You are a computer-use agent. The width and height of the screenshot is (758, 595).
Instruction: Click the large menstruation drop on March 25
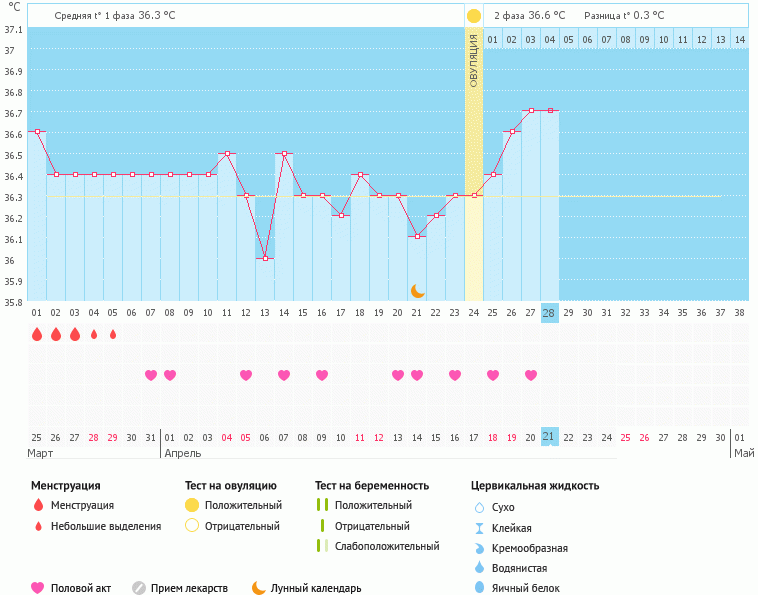(x=37, y=334)
